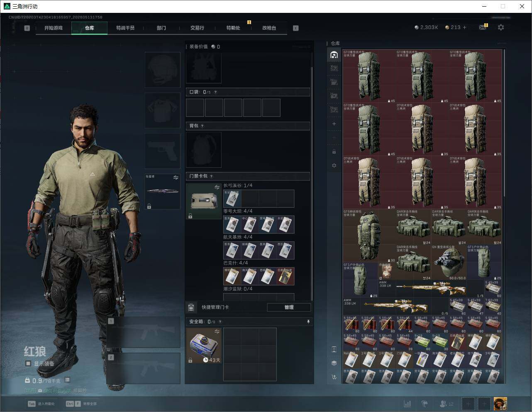
Task: Open the player avatar in bottom corner
Action: (x=500, y=404)
